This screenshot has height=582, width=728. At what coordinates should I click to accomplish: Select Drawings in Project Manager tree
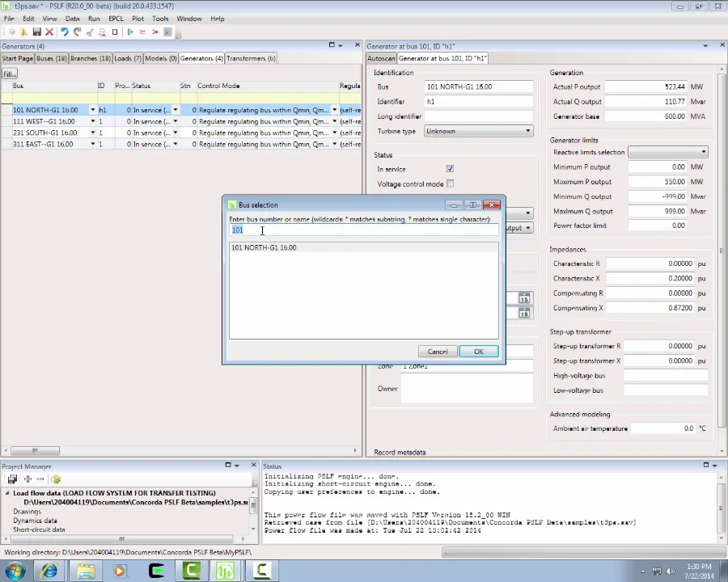click(27, 512)
